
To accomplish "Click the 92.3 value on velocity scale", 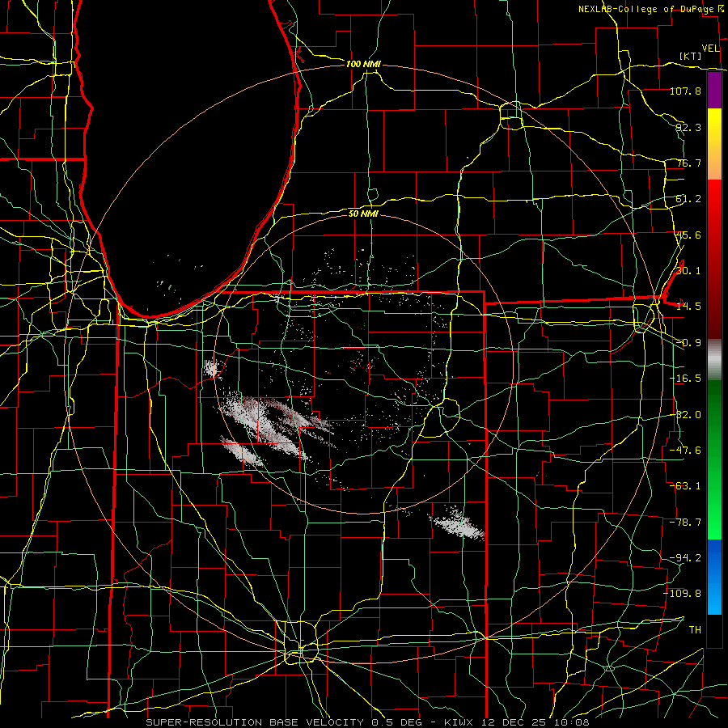I will point(688,127).
